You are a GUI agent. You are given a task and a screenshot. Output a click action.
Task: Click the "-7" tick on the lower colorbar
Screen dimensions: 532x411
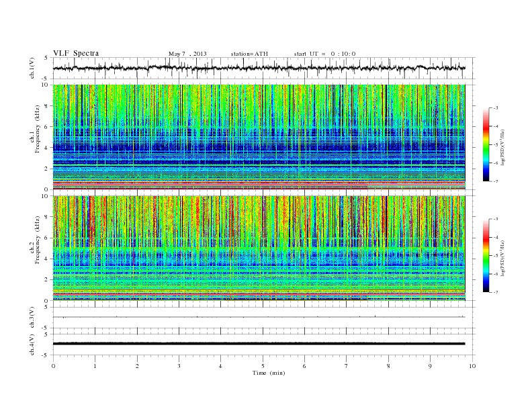pos(495,292)
